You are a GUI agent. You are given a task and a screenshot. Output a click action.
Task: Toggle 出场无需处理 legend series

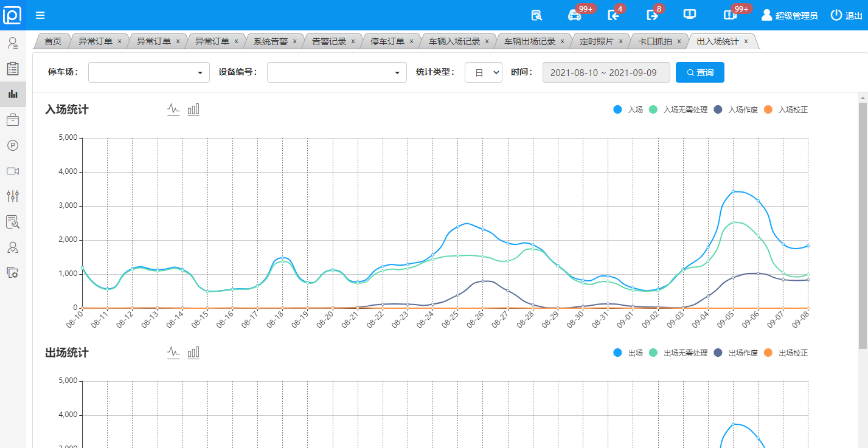point(678,353)
